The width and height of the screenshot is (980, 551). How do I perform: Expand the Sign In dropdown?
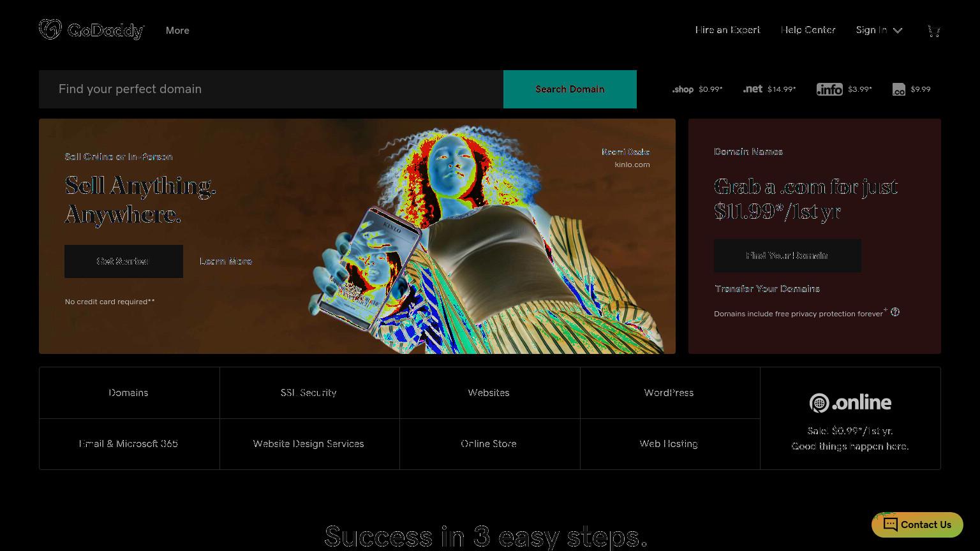[x=879, y=30]
